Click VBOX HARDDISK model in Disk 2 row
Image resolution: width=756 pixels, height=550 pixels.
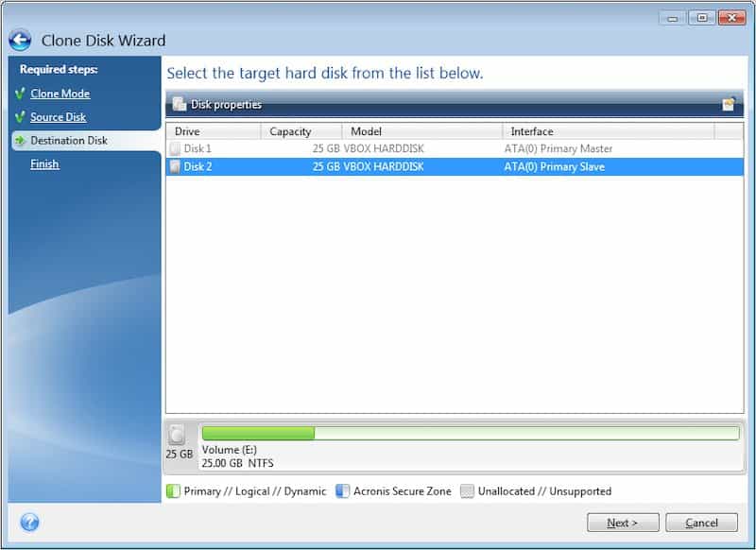coord(384,166)
